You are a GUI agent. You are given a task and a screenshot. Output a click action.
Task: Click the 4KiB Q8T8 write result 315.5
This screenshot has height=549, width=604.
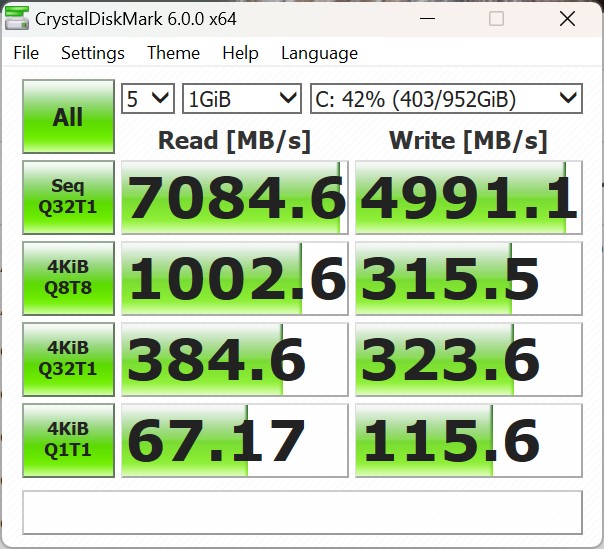(469, 278)
